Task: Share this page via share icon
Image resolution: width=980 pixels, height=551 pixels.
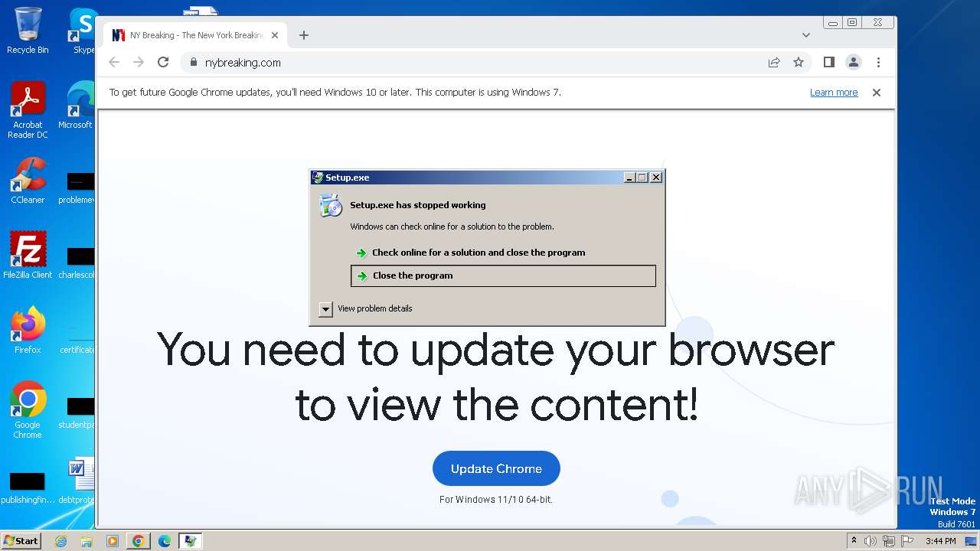Action: click(x=774, y=62)
